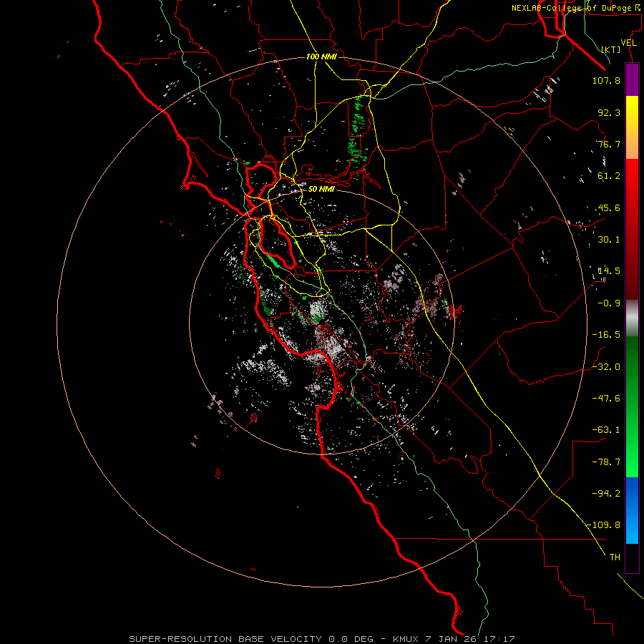Select the 107.8 velocity scale value
This screenshot has width=644, height=644.
click(x=606, y=80)
